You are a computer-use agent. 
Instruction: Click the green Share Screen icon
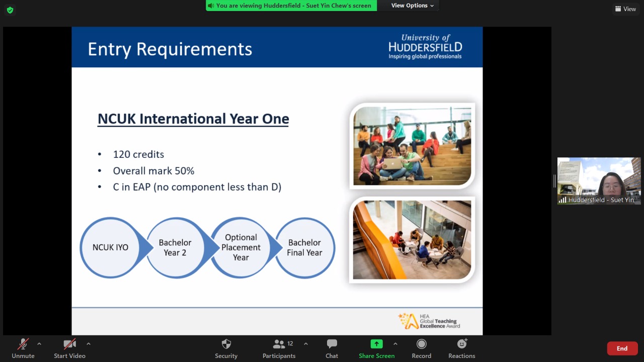tap(376, 344)
